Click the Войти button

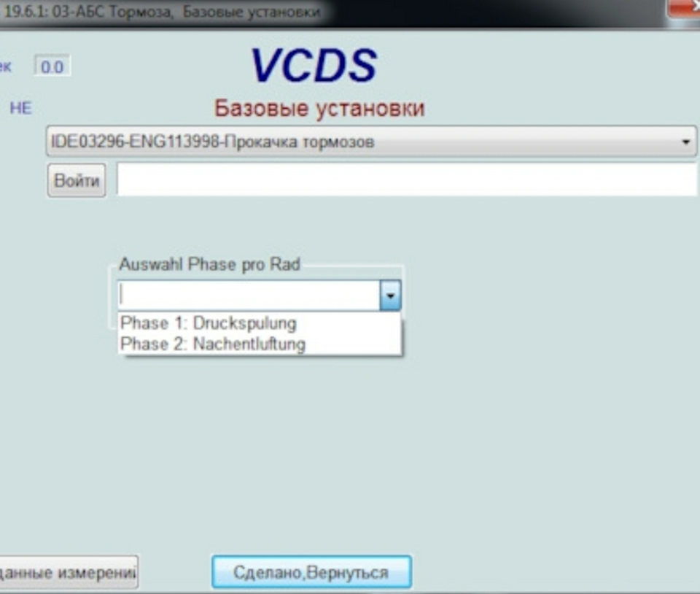77,180
